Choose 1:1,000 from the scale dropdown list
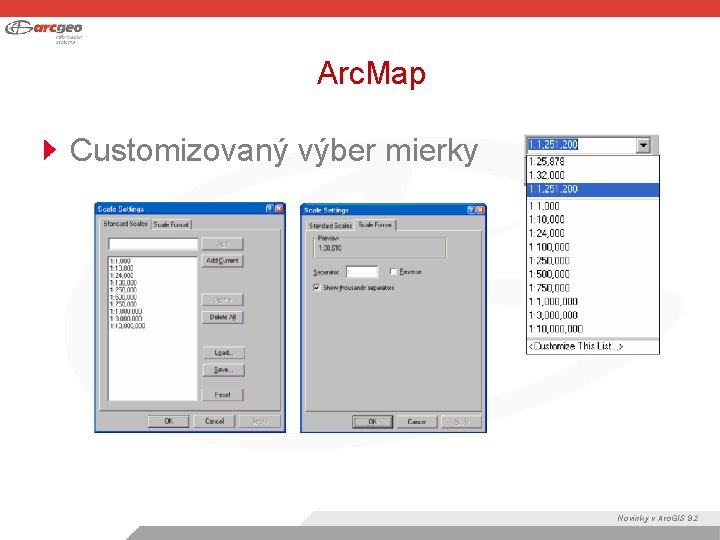This screenshot has width=720, height=540. click(x=592, y=206)
